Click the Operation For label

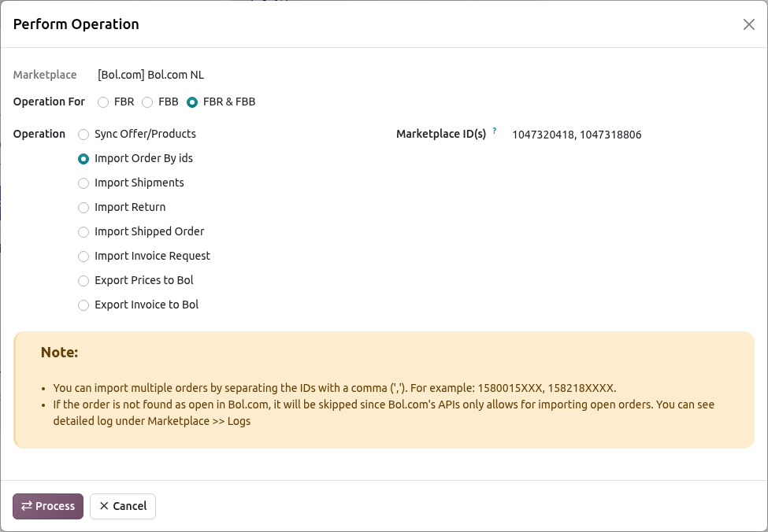(x=49, y=102)
